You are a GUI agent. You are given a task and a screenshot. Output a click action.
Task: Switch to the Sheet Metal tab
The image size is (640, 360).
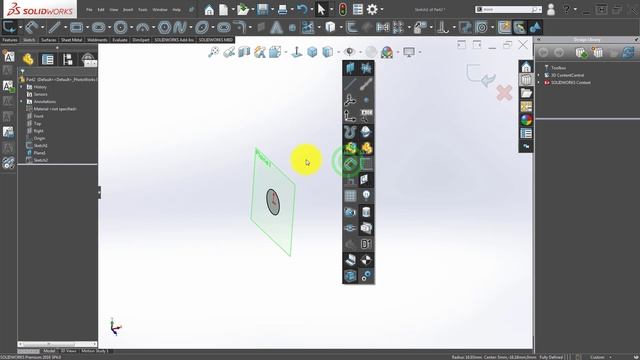[71, 40]
